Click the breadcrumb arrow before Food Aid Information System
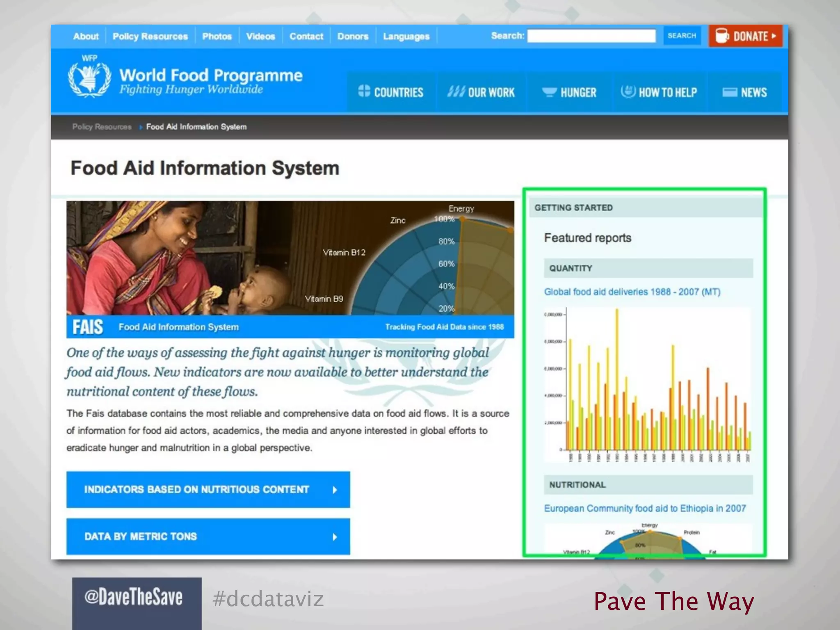 click(x=141, y=127)
